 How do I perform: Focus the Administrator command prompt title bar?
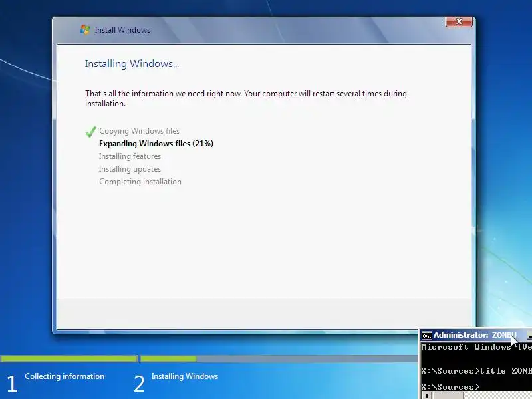tap(475, 335)
